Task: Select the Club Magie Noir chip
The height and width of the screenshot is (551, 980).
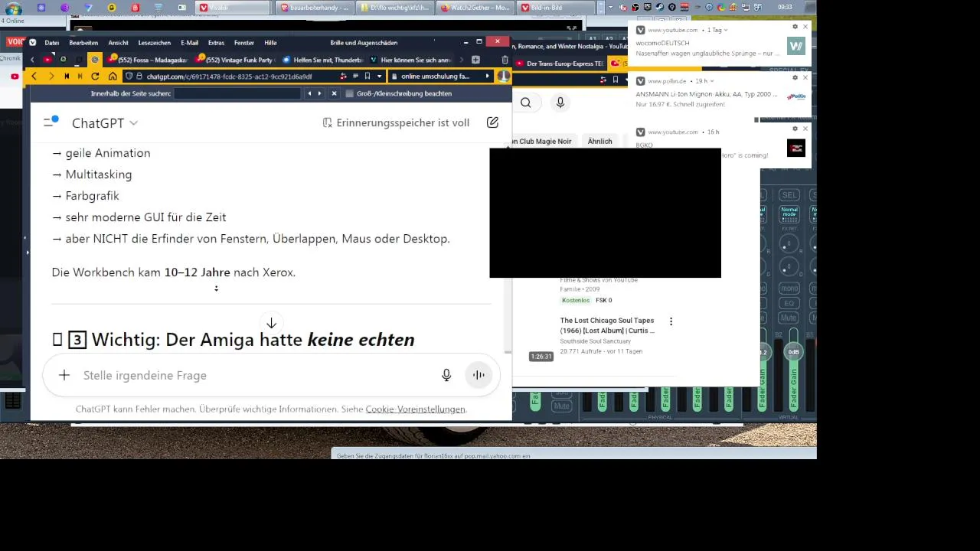Action: click(x=543, y=142)
